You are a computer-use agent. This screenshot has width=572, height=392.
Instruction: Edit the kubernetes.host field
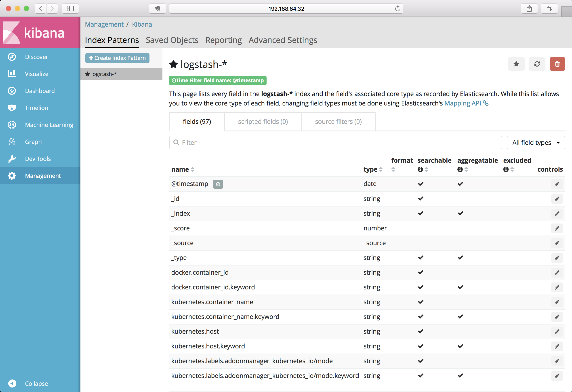(x=557, y=332)
